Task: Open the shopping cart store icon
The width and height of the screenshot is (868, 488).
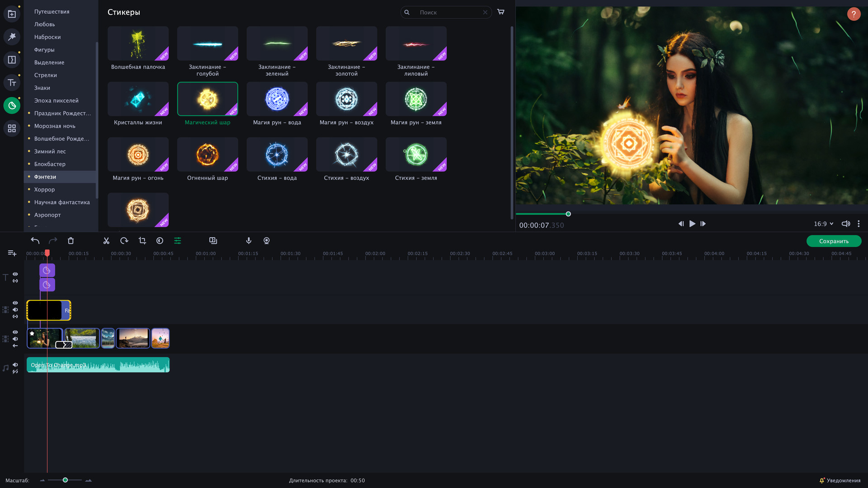Action: [500, 12]
